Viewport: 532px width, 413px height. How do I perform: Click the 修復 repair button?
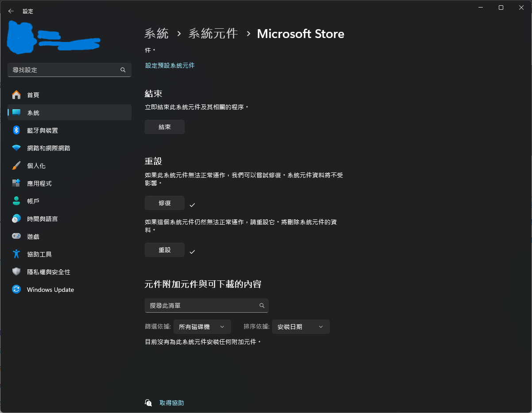tap(165, 203)
